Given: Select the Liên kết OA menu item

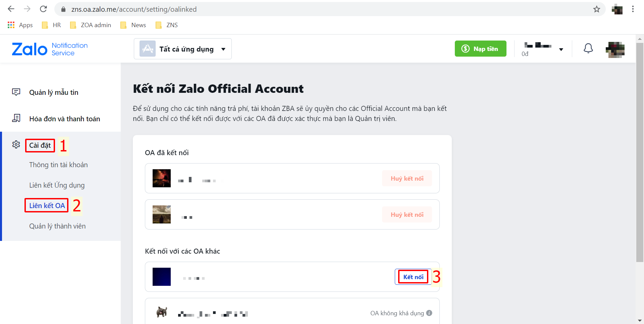Looking at the screenshot, I should [47, 205].
